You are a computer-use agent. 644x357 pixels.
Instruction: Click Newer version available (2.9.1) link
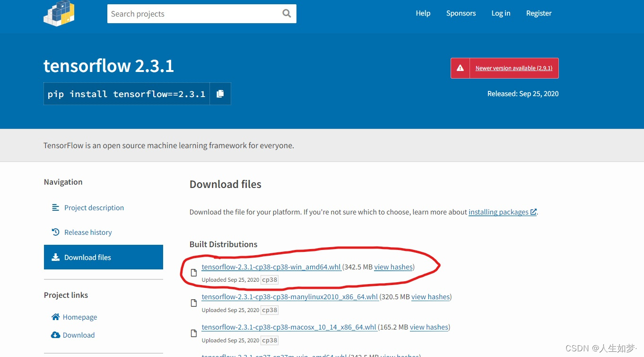click(514, 68)
